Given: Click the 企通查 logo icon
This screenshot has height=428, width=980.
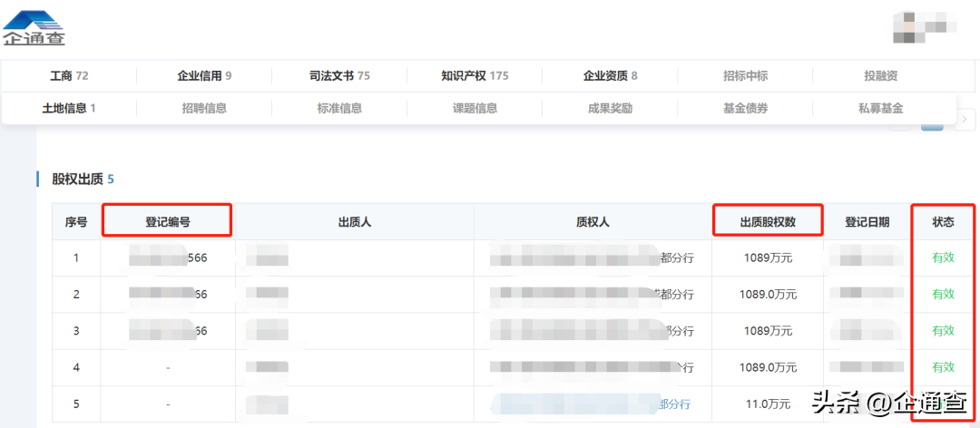Looking at the screenshot, I should pos(34,28).
